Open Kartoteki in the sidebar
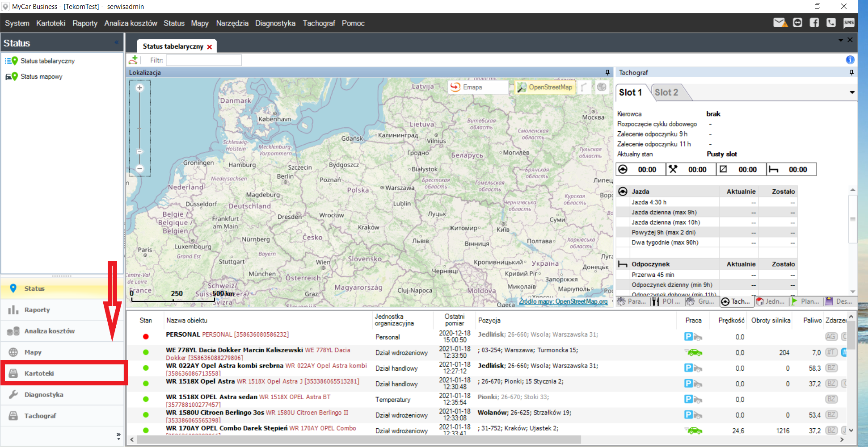868x447 pixels. (63, 373)
